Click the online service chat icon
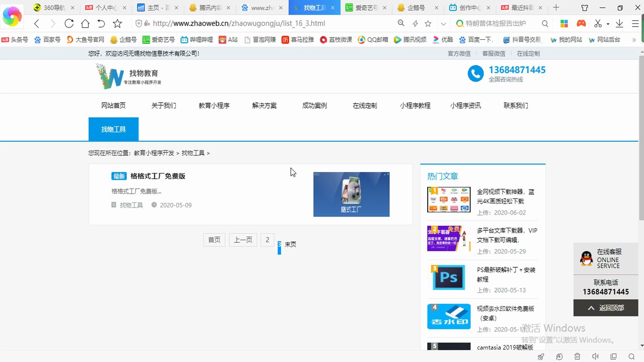The width and height of the screenshot is (644, 362). pos(586,258)
